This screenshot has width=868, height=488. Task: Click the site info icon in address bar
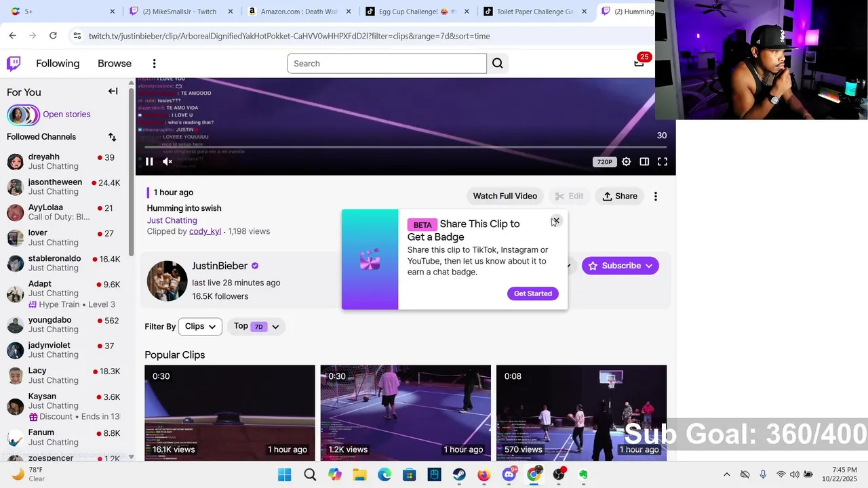[x=77, y=36]
